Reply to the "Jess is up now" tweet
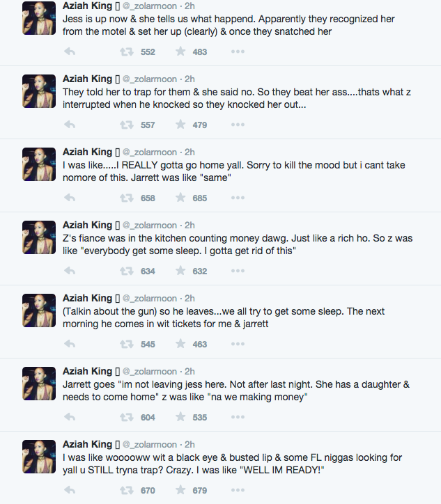Screen dimensions: 441x504 click(x=70, y=52)
